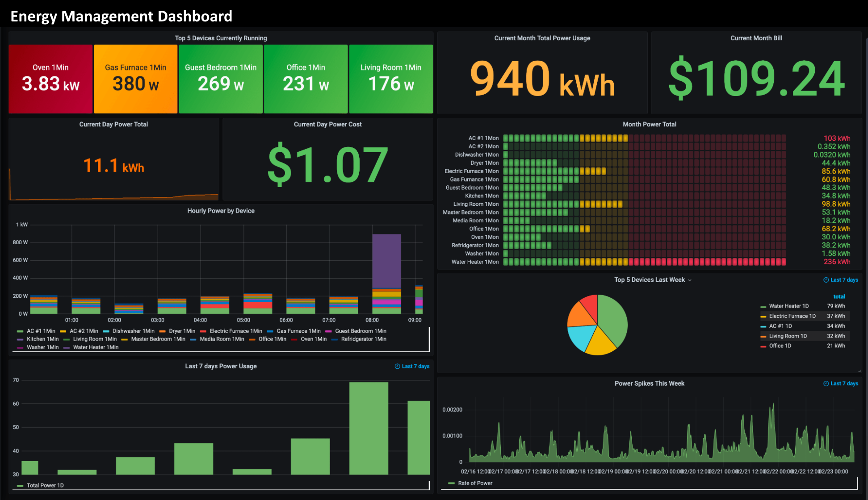868x500 pixels.
Task: Click the orange Gas Furnace 1Min tile
Action: click(135, 79)
